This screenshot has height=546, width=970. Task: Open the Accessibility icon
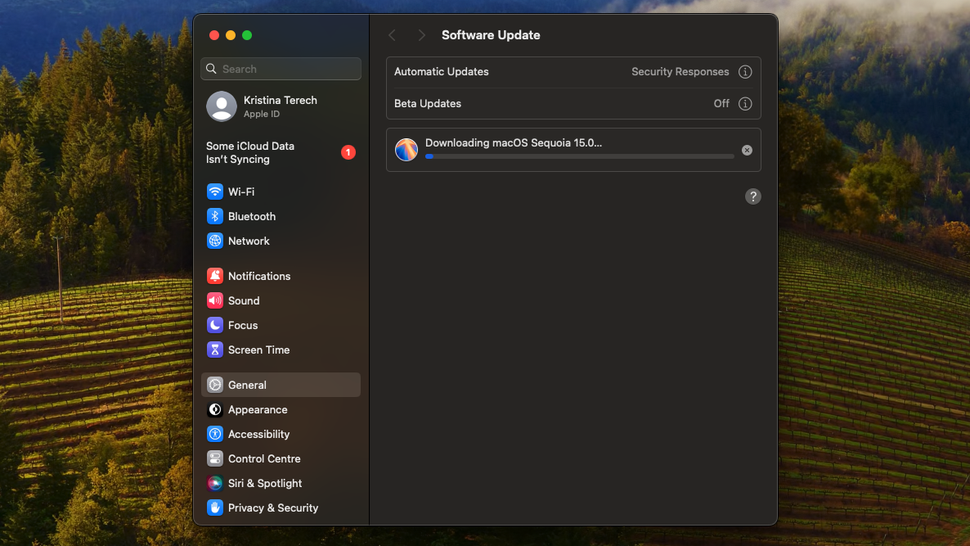(215, 434)
